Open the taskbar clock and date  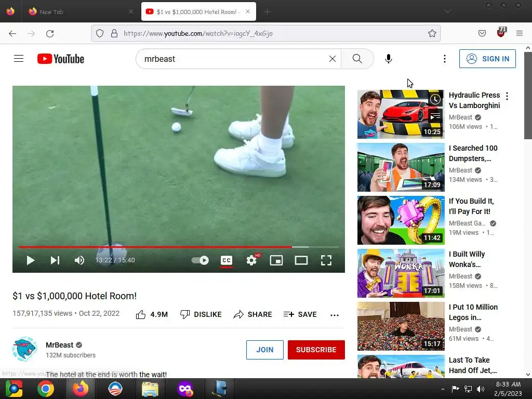pyautogui.click(x=508, y=389)
